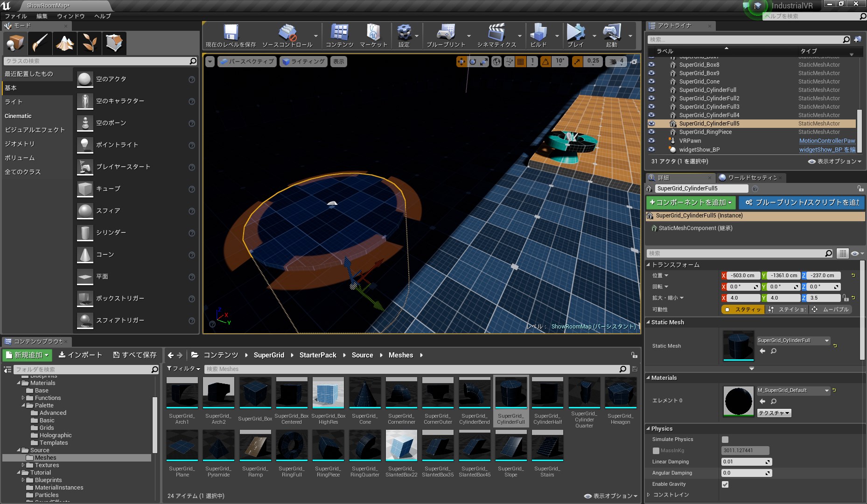Open the Static Mesh SuperGrid_CylinderFull dropdown
This screenshot has height=504, width=867.
pyautogui.click(x=793, y=341)
